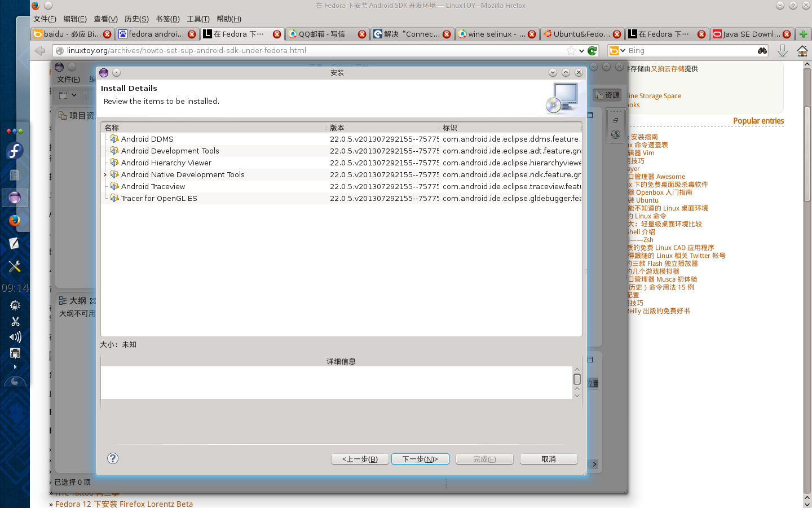The width and height of the screenshot is (812, 508).
Task: Click the Firefox reload button
Action: 592,50
